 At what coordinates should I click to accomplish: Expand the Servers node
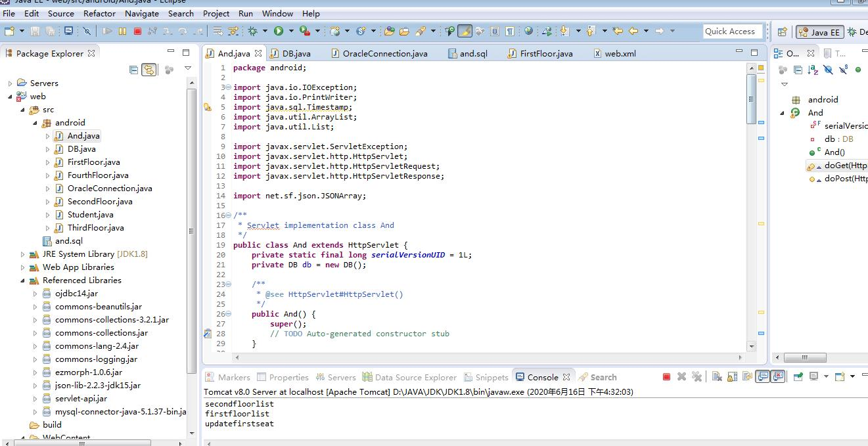[x=11, y=83]
